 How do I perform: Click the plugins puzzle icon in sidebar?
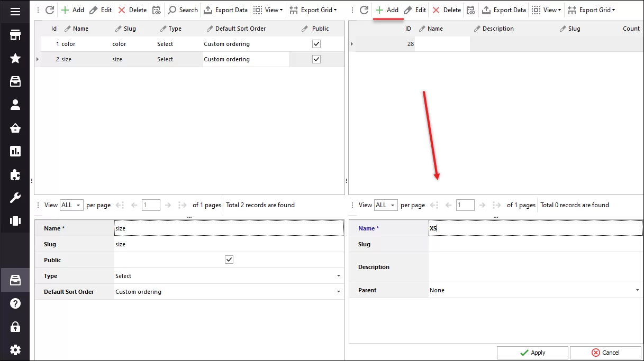[x=14, y=174]
